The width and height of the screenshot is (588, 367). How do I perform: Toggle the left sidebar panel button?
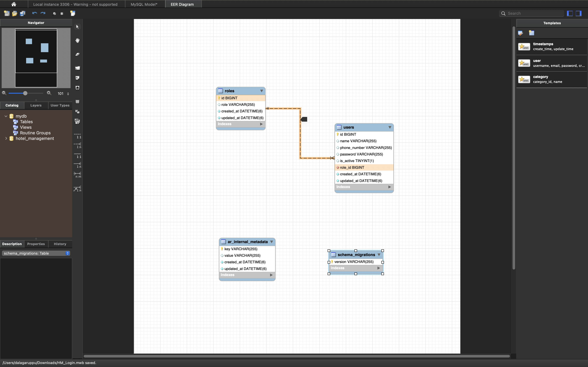tap(570, 13)
